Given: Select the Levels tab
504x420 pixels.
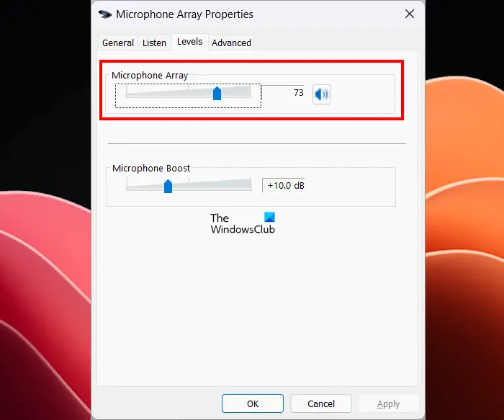Looking at the screenshot, I should coord(189,42).
